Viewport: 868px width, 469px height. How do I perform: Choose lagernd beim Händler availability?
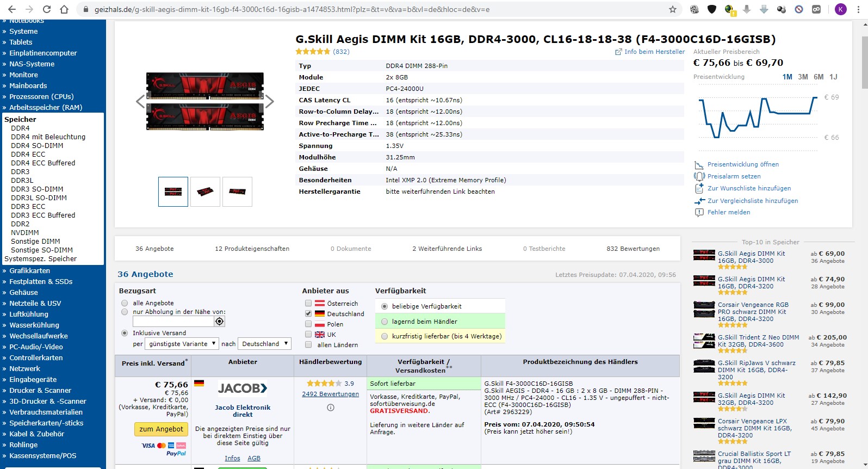click(x=385, y=322)
